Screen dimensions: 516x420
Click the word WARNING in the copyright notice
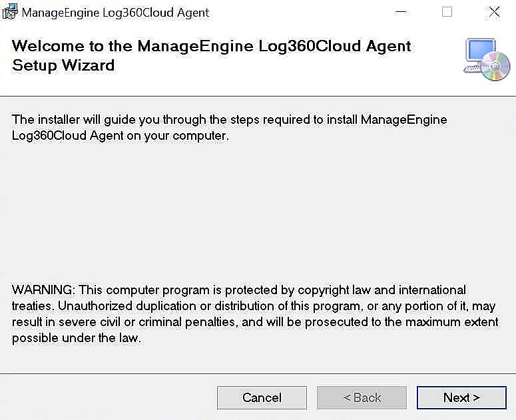click(44, 290)
